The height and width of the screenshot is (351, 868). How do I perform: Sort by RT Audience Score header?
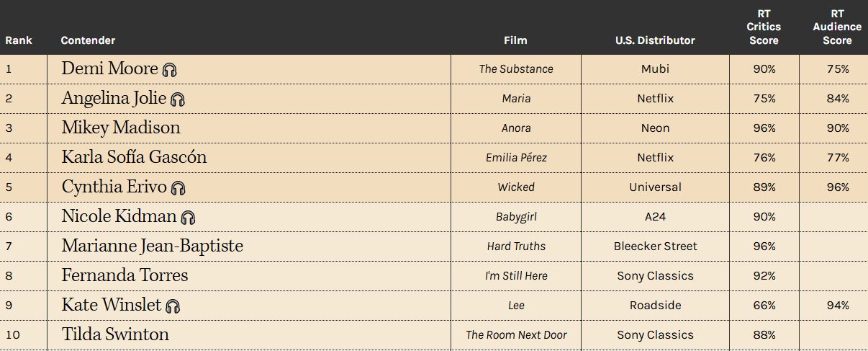pyautogui.click(x=837, y=27)
